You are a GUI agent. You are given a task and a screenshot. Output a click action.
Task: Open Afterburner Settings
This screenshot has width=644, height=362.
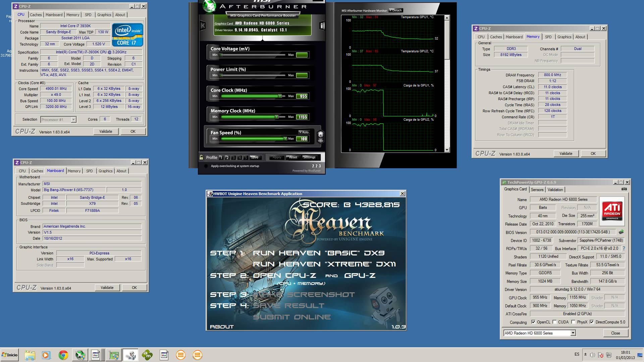tap(309, 157)
